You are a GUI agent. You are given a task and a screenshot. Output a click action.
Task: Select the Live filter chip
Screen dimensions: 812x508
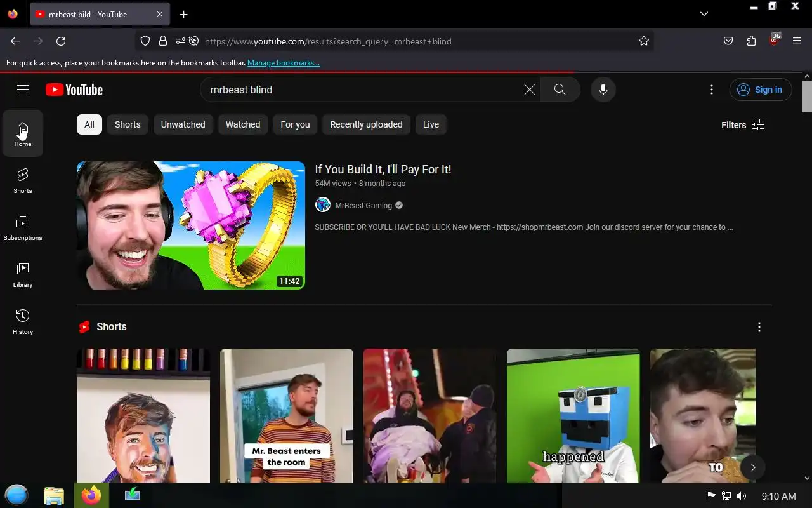(431, 124)
